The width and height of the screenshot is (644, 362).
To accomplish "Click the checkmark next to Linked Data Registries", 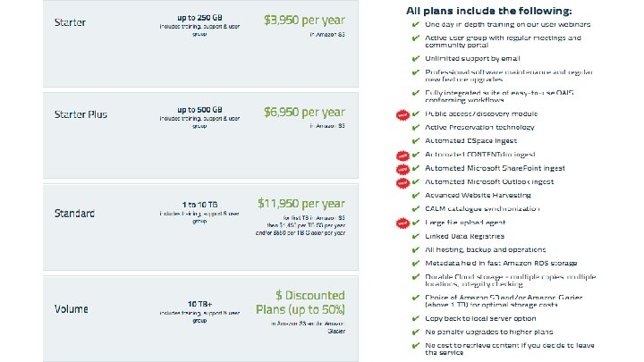I will point(415,235).
